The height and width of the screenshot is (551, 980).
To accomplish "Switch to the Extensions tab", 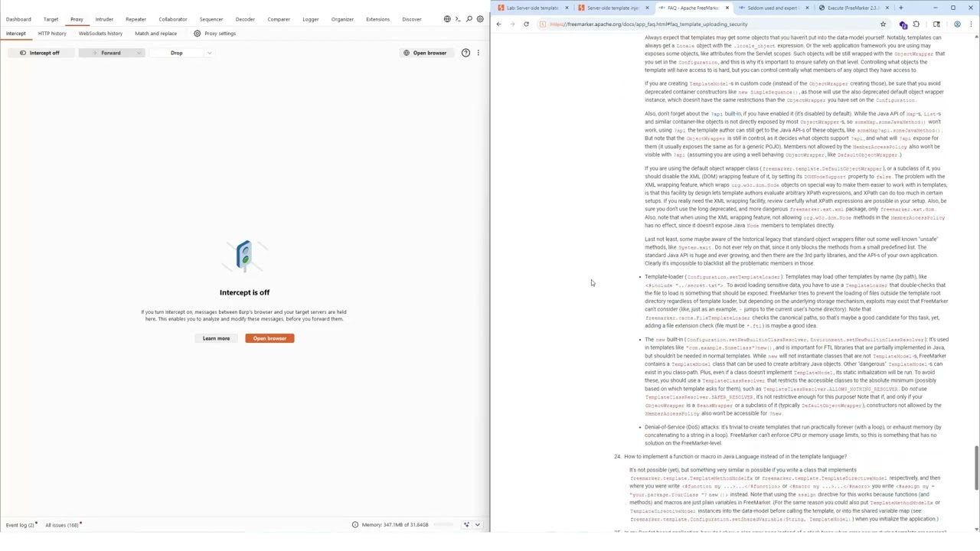I will pos(377,19).
